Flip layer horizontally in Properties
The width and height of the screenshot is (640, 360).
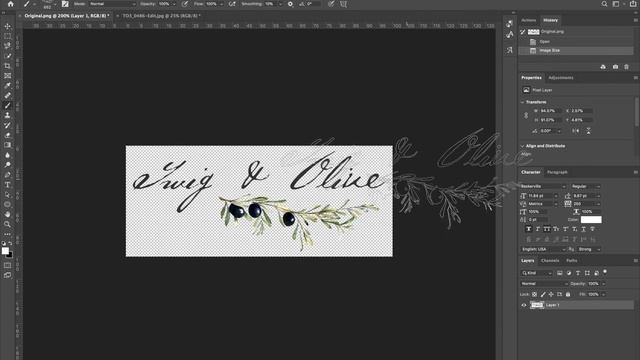[x=576, y=131]
